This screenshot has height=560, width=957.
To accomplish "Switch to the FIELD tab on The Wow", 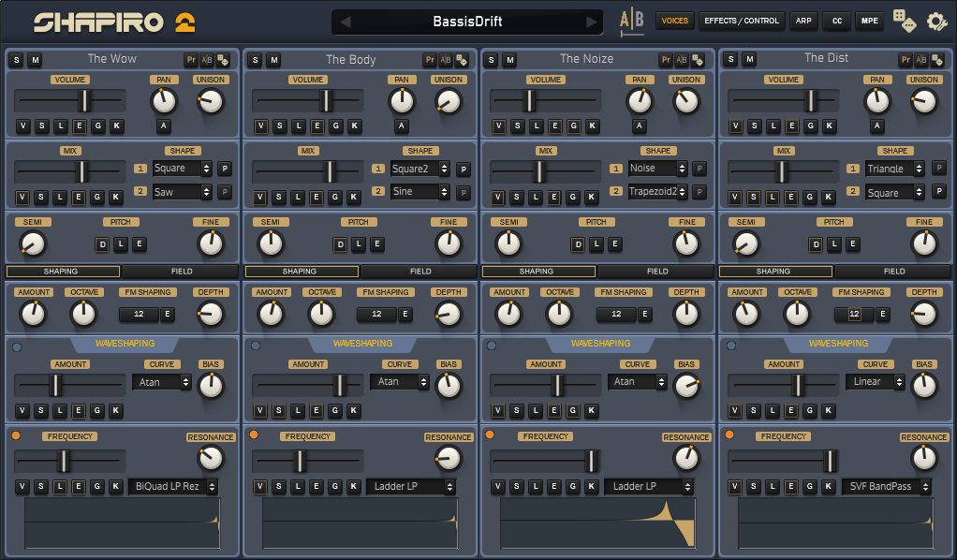I will [x=182, y=271].
